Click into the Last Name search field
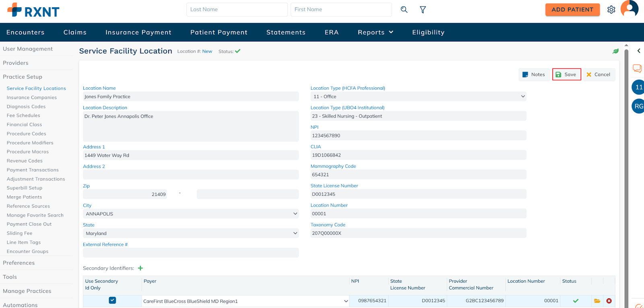 click(237, 10)
